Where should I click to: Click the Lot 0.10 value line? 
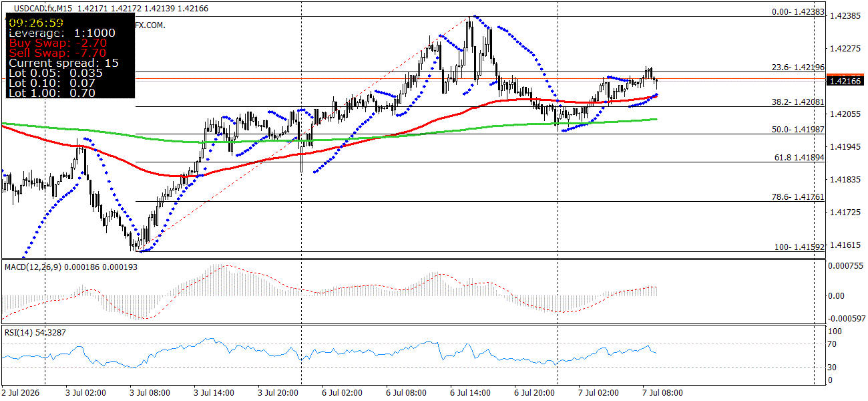tap(52, 83)
